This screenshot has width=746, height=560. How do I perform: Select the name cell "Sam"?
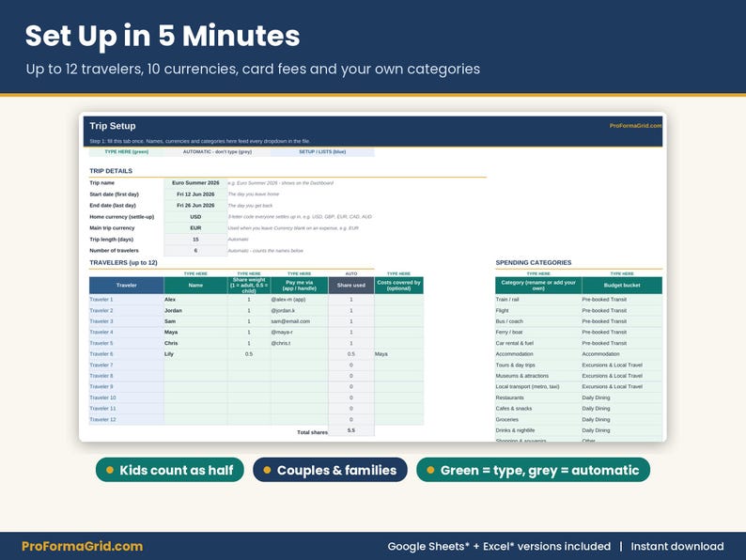click(x=195, y=321)
